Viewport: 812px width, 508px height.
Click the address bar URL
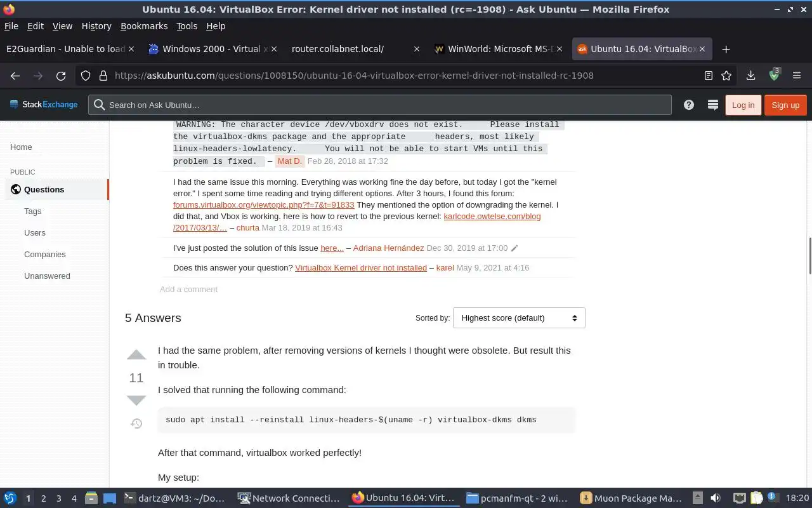click(x=354, y=76)
